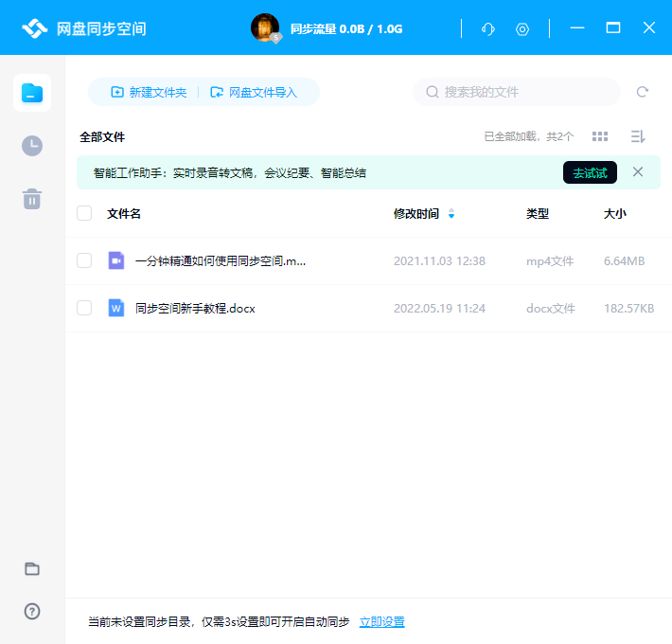The width and height of the screenshot is (672, 644).
Task: Refresh the file list
Action: point(642,92)
